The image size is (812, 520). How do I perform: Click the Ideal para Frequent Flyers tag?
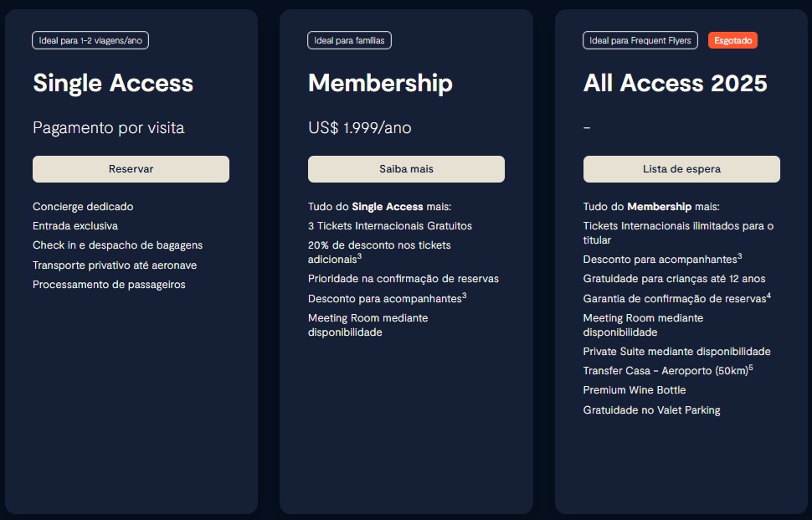pyautogui.click(x=640, y=40)
